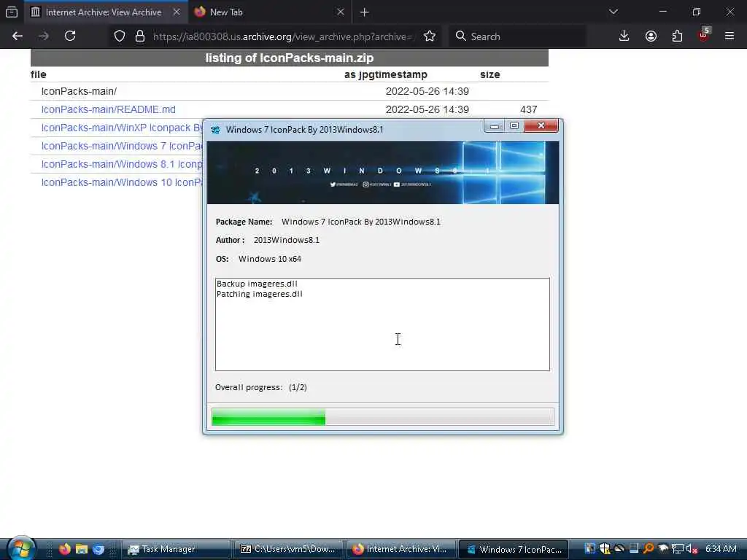Open the Firefox downloads panel
This screenshot has width=747, height=560.
[624, 36]
